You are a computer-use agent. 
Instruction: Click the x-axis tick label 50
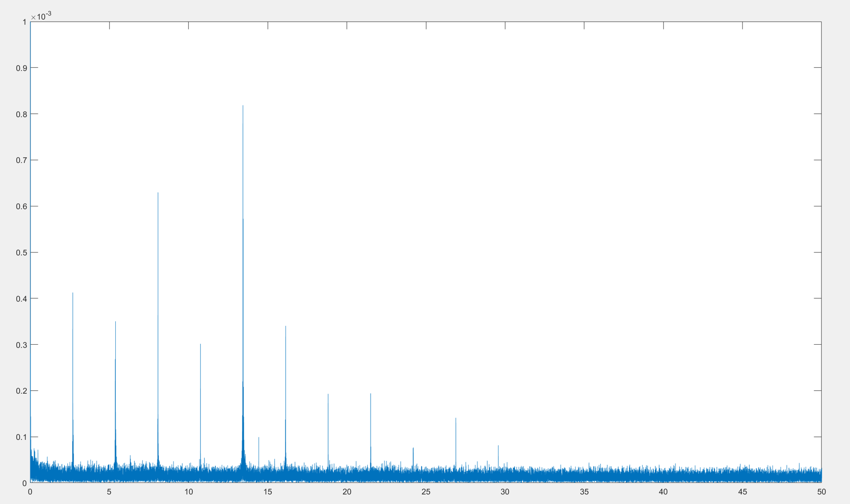(x=821, y=492)
